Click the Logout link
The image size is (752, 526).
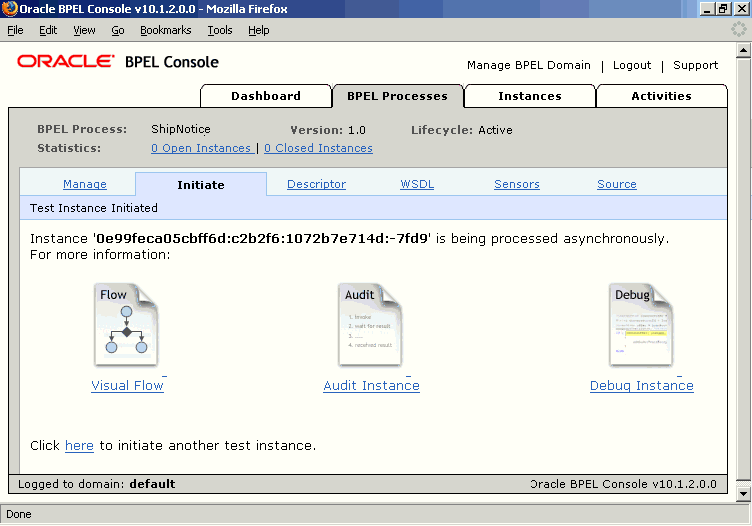coord(632,65)
